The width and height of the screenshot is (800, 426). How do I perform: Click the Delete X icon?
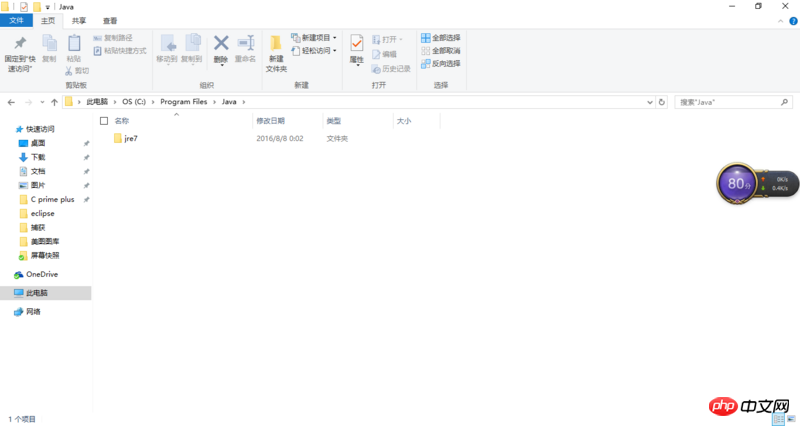point(221,43)
